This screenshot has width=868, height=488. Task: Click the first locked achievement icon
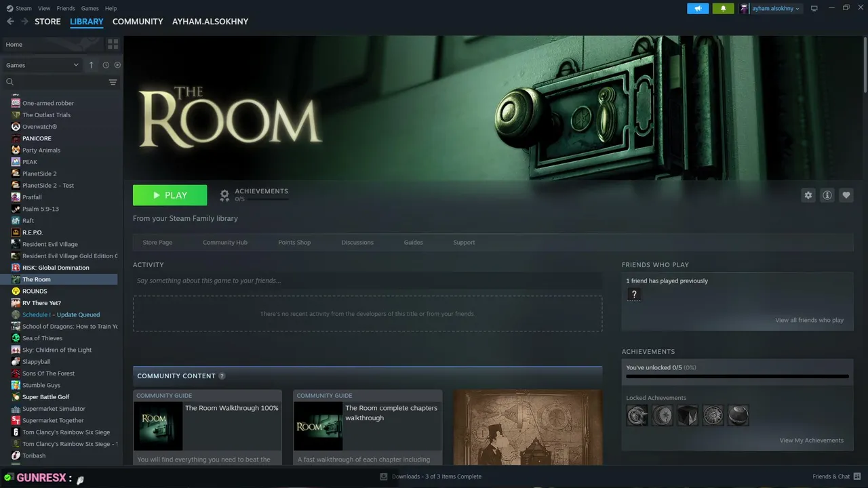[637, 415]
